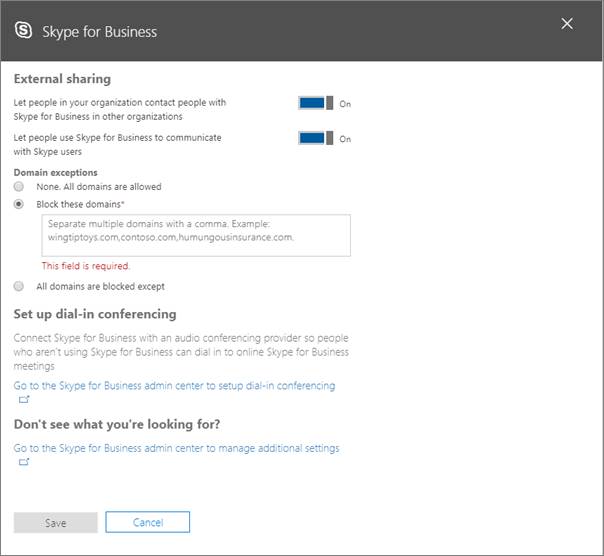604x556 pixels.
Task: Click Don't see what you're looking for heading
Action: click(117, 424)
